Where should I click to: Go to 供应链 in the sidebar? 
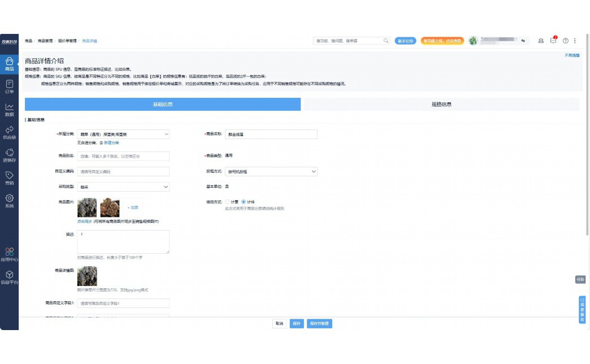coord(9,132)
